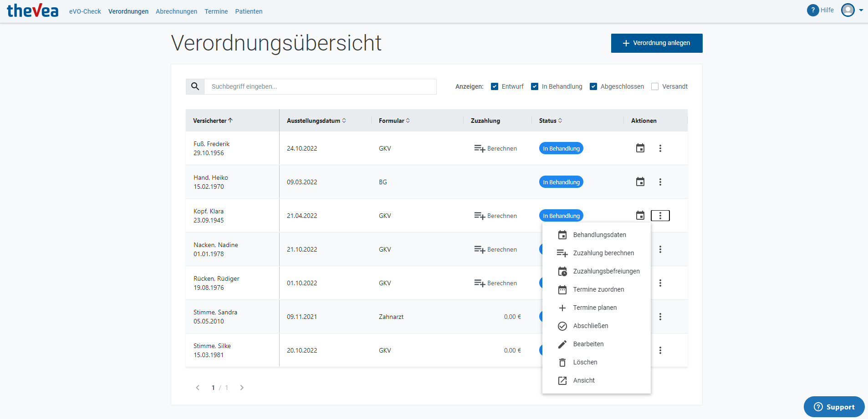Select Zuzahlungsbefreiungen menu entry

[597, 271]
